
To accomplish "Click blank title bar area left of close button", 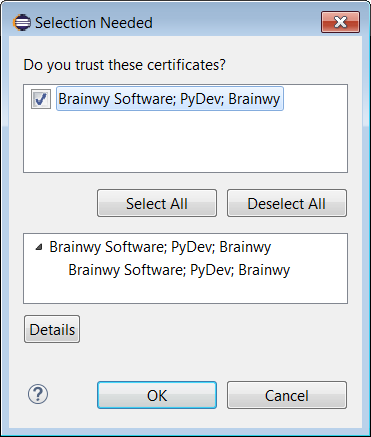I will (x=237, y=23).
